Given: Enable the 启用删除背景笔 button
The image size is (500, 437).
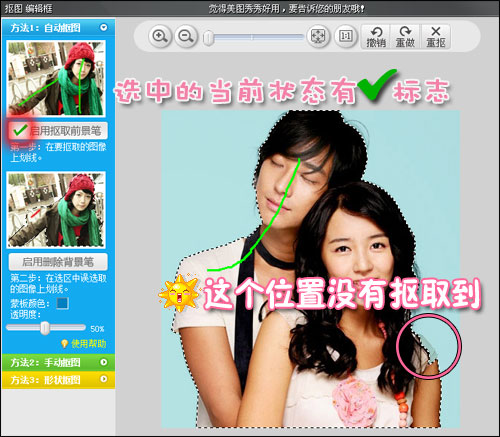Looking at the screenshot, I should coord(58,262).
